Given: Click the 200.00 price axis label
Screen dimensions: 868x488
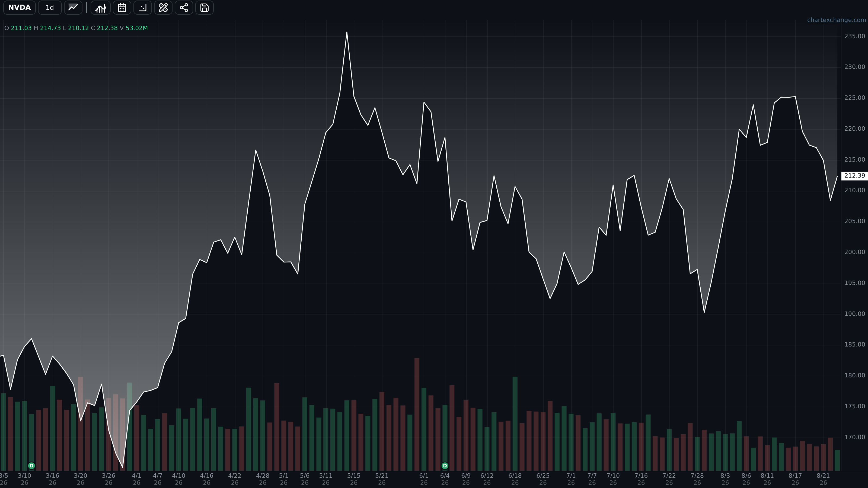Looking at the screenshot, I should (x=854, y=252).
